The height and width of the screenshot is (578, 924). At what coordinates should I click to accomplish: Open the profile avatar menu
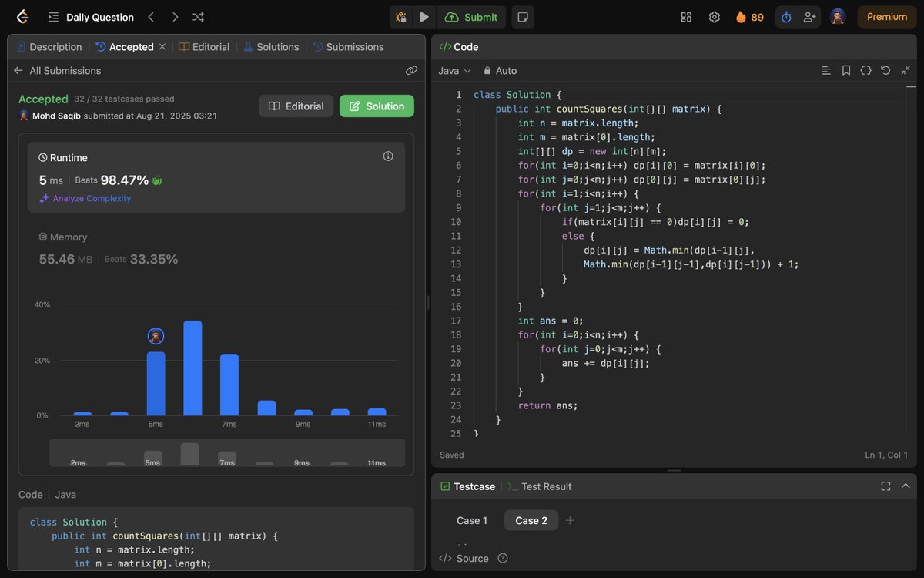[x=838, y=17]
